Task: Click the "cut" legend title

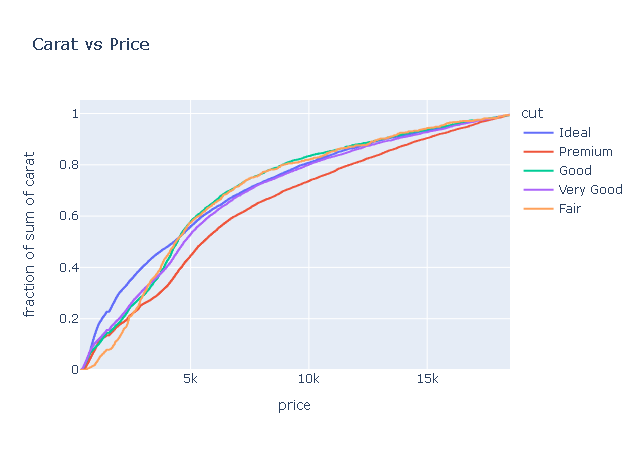Action: click(x=531, y=113)
